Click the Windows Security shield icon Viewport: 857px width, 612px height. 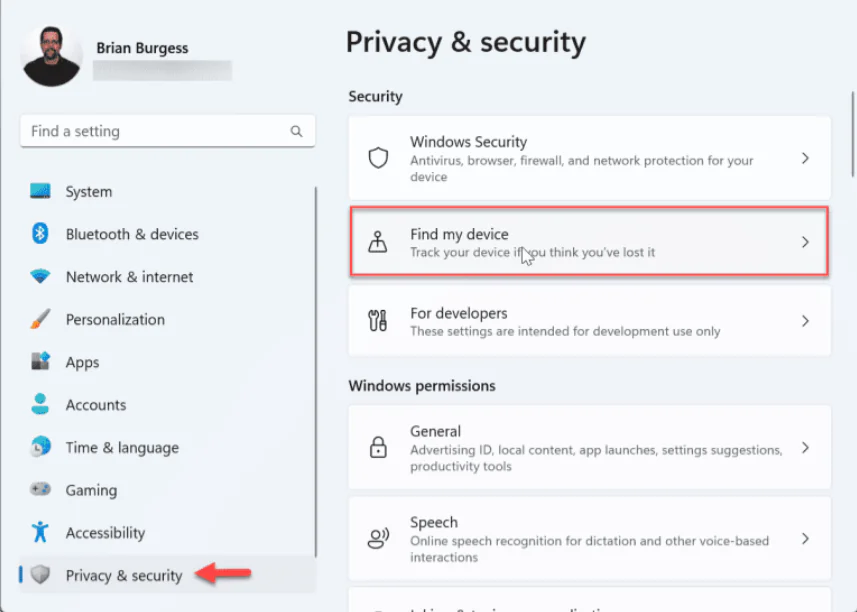[378, 157]
